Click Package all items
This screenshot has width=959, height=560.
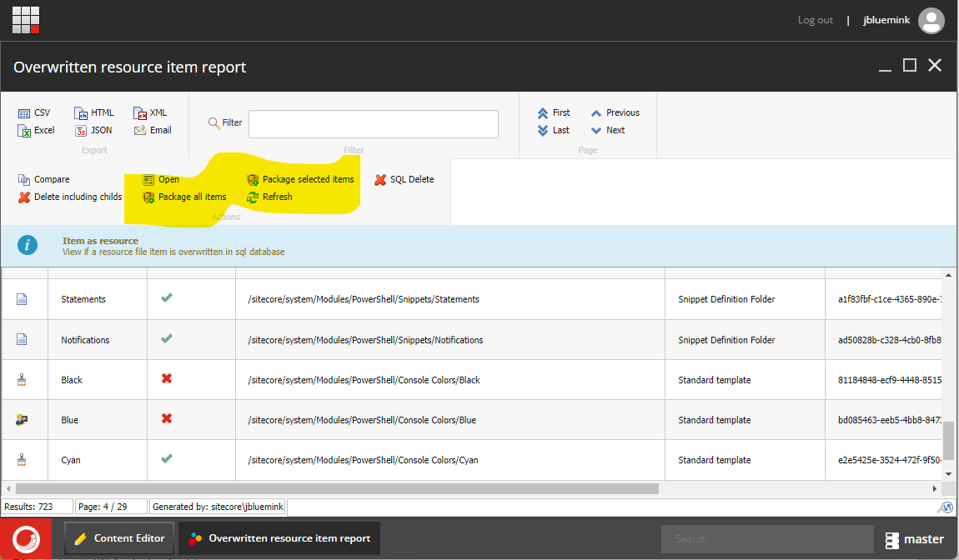[x=184, y=197]
